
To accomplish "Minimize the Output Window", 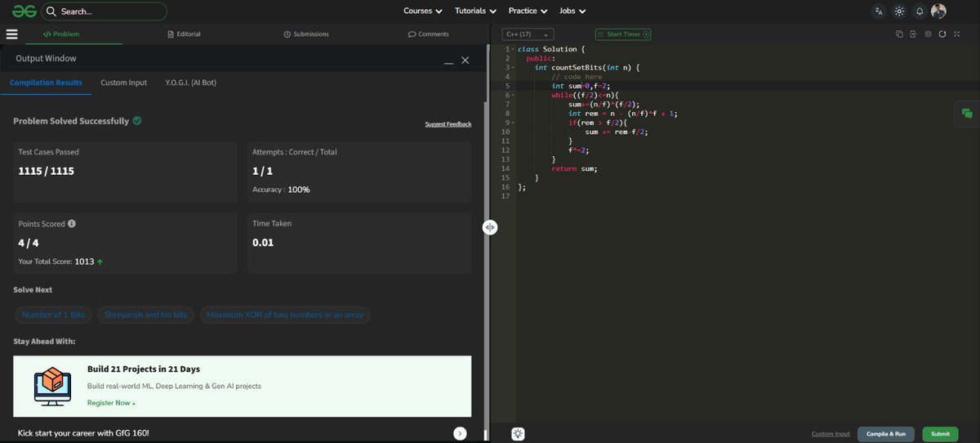I will click(x=448, y=62).
